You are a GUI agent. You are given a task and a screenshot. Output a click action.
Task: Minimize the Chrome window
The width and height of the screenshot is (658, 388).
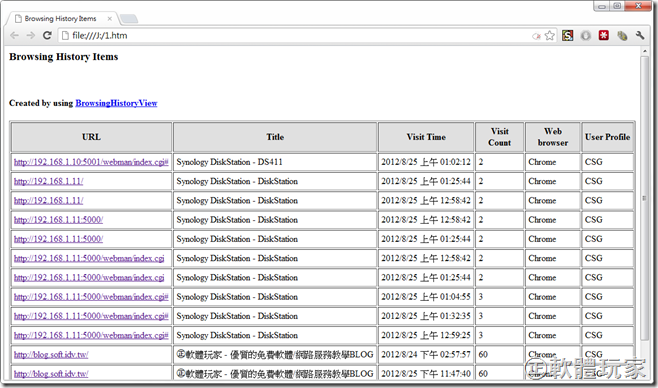(602, 6)
